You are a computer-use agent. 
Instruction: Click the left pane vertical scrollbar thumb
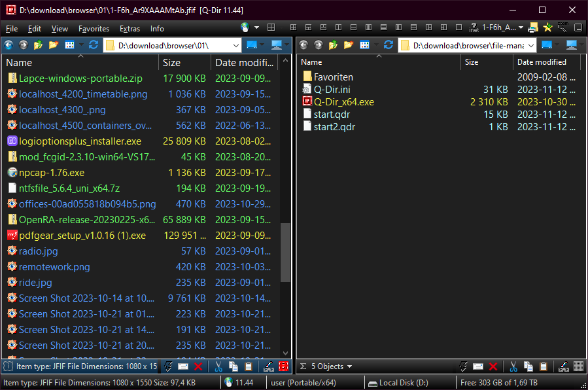285,252
